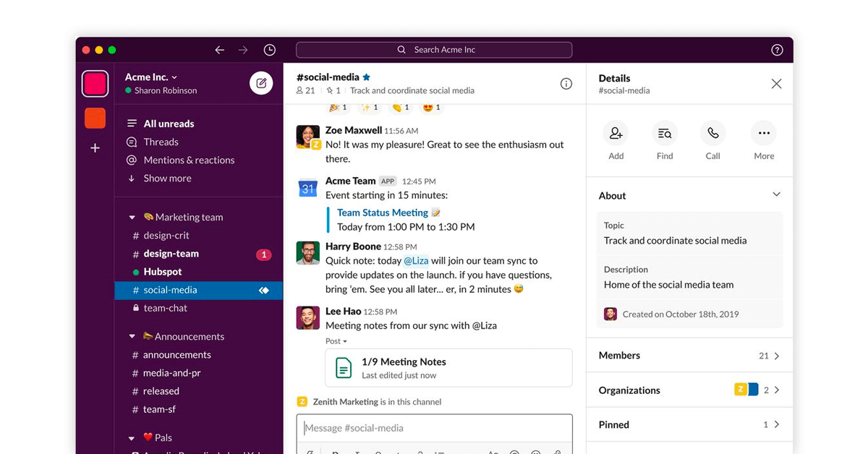Expand the Members row in Details
This screenshot has width=868, height=454.
click(689, 356)
